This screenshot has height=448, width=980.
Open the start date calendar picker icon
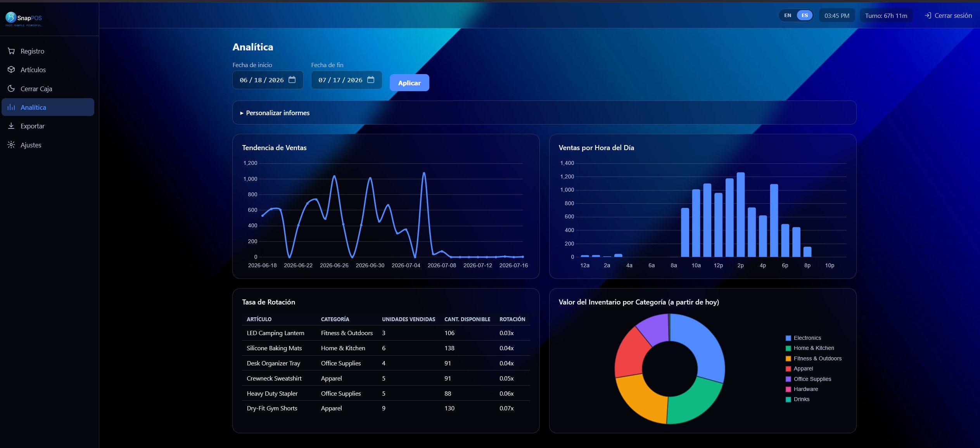point(292,80)
